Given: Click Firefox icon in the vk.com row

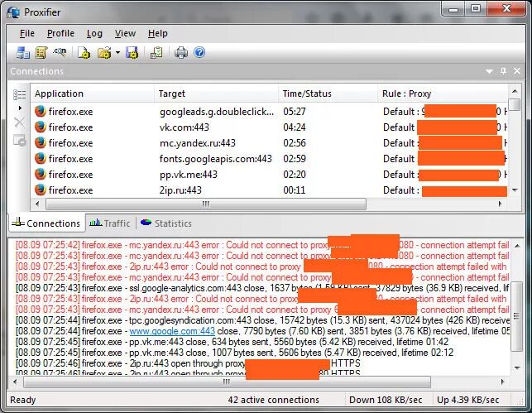Looking at the screenshot, I should (x=41, y=127).
